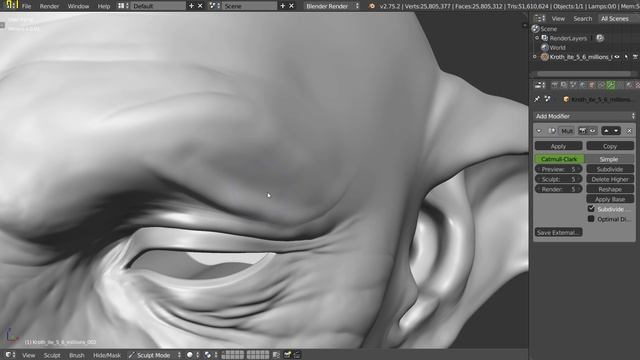Image resolution: width=640 pixels, height=360 pixels.
Task: Toggle viewport visibility of Kroth_lite object
Action: (617, 57)
